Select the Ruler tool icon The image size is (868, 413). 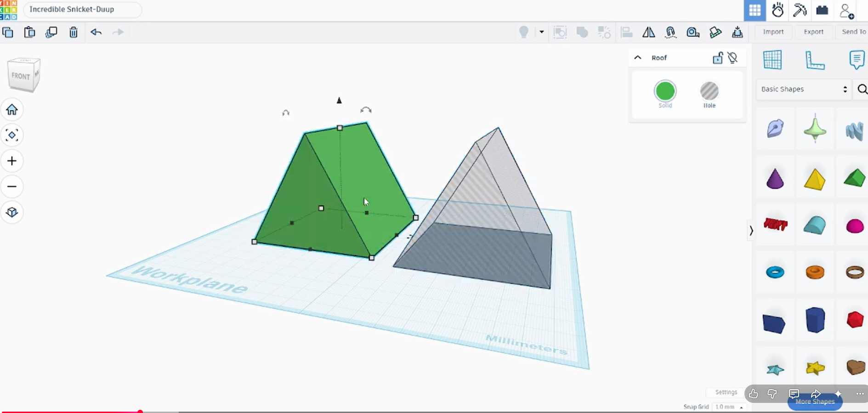coord(815,60)
